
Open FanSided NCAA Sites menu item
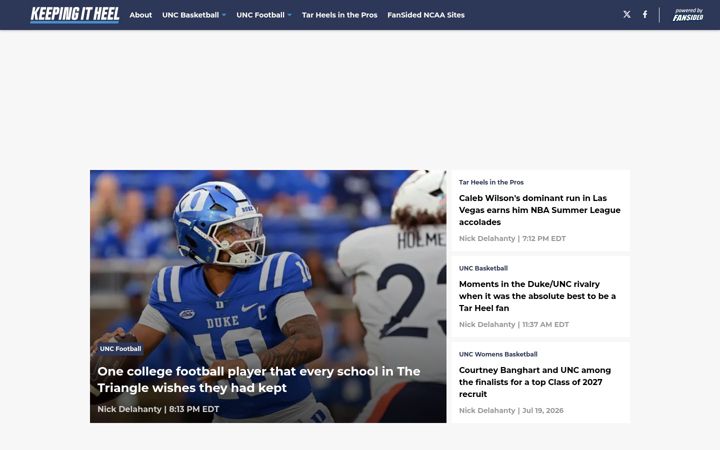point(426,15)
